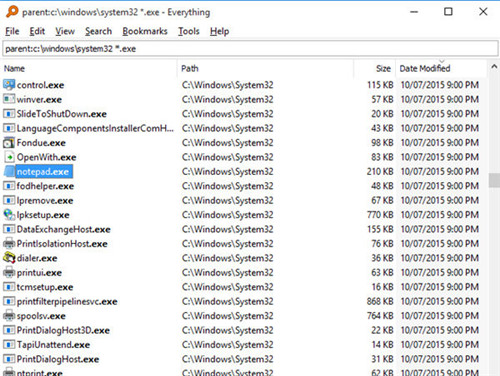This screenshot has height=376, width=500.
Task: Click the Fondue.exe file icon
Action: 9,143
